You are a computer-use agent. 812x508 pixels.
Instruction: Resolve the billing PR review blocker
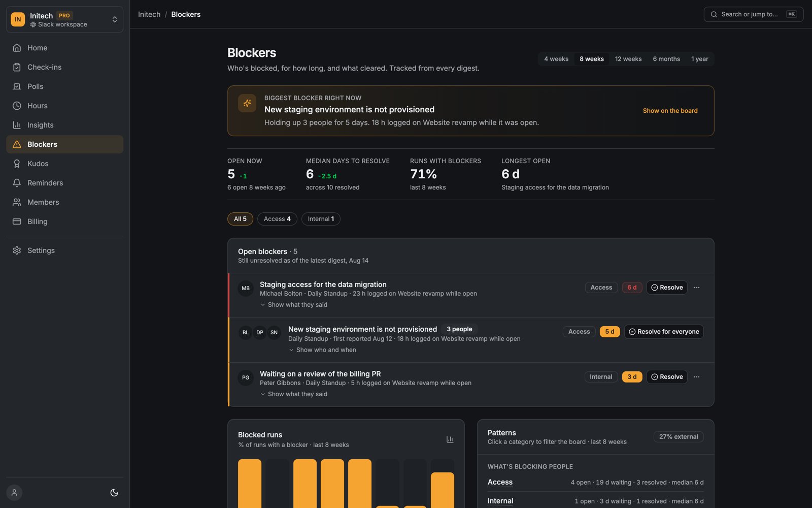pos(667,377)
